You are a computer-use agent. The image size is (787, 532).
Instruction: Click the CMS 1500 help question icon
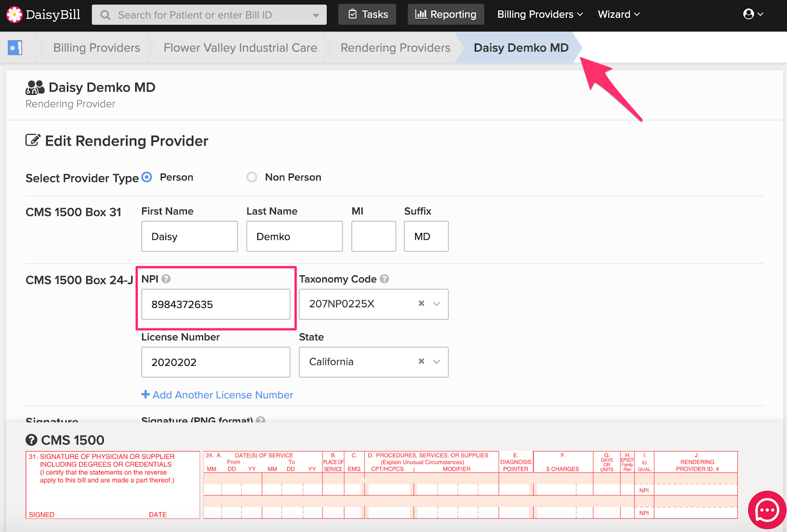click(31, 440)
